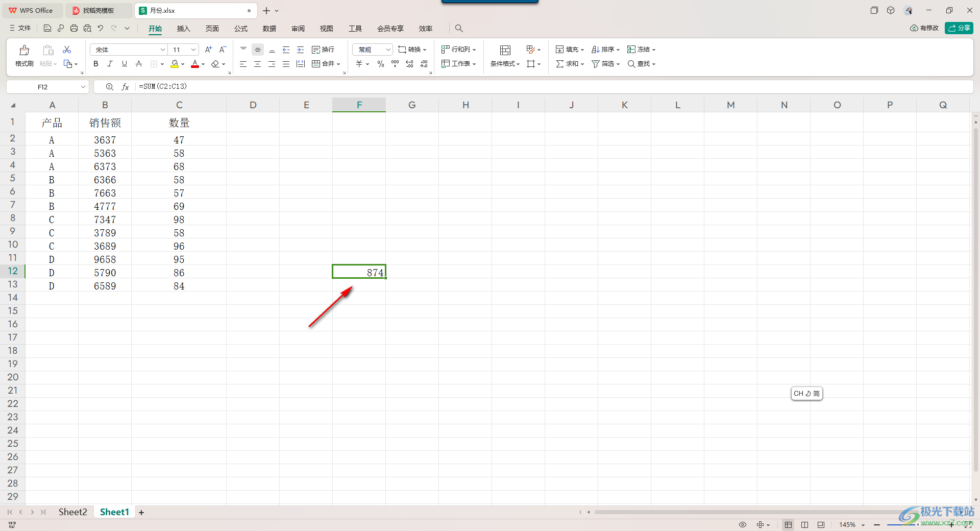The width and height of the screenshot is (980, 531).
Task: Click the Cut scissors icon
Action: click(x=67, y=50)
